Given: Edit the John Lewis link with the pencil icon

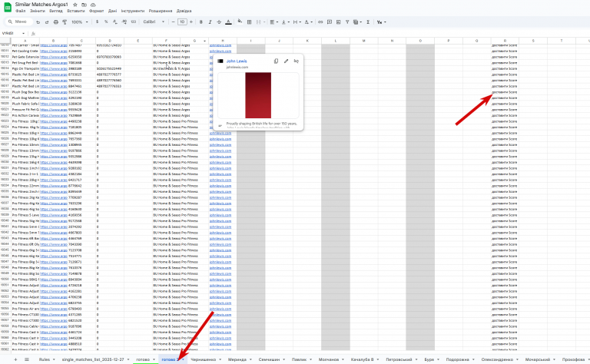Looking at the screenshot, I should click(x=286, y=61).
